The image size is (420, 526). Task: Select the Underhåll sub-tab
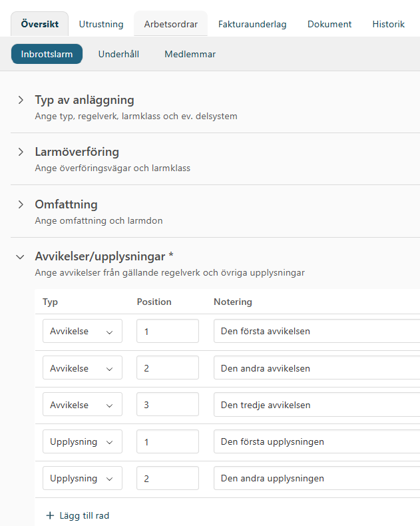coord(118,54)
